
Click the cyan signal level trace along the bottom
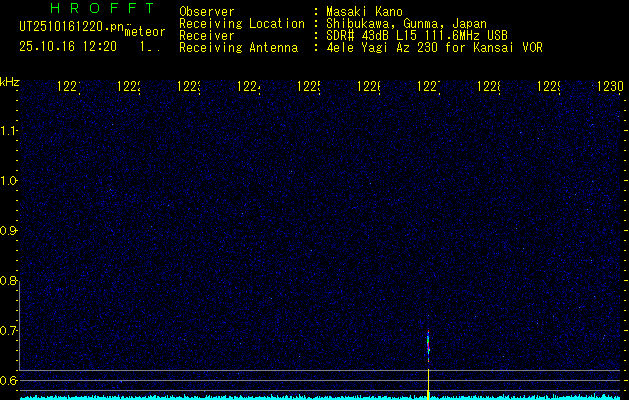pyautogui.click(x=320, y=398)
